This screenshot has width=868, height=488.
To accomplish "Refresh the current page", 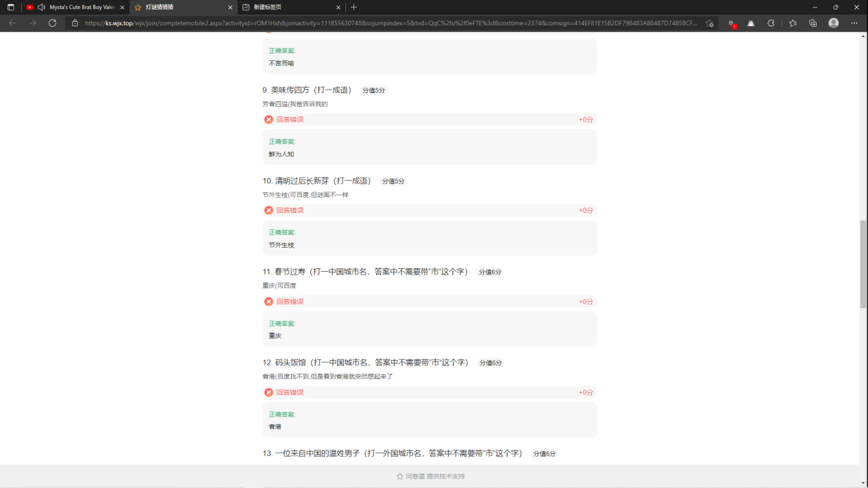I will pos(52,23).
